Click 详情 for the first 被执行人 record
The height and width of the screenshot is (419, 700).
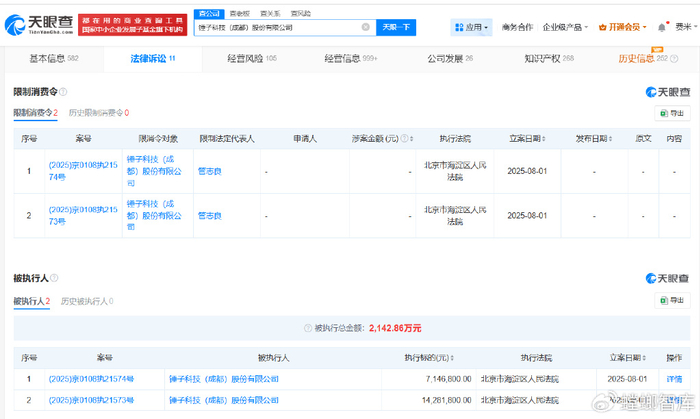(673, 379)
